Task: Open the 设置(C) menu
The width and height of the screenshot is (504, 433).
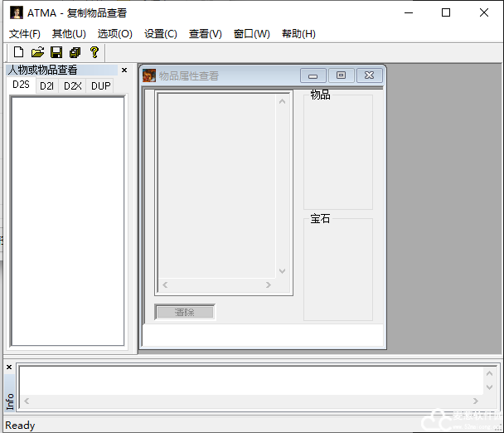Action: pyautogui.click(x=160, y=34)
